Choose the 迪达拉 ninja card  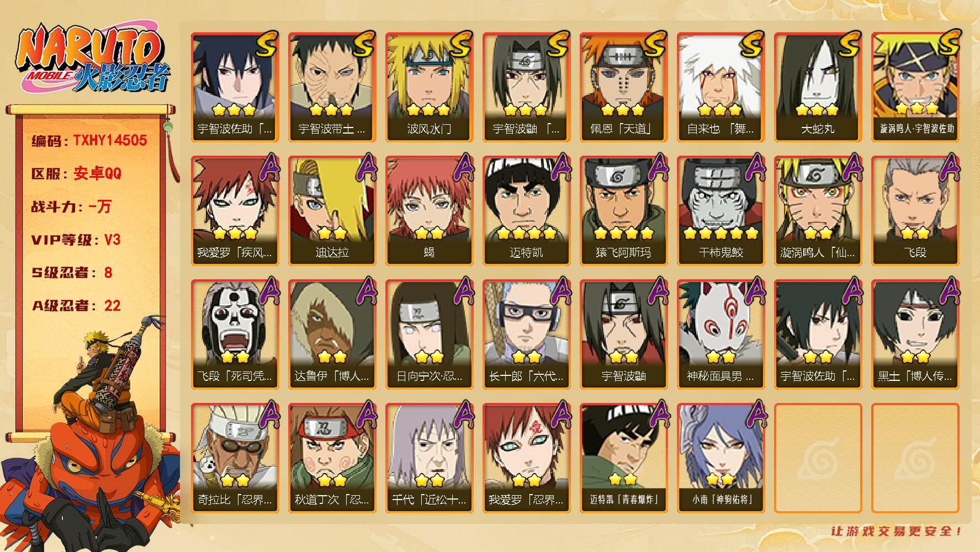pos(332,210)
